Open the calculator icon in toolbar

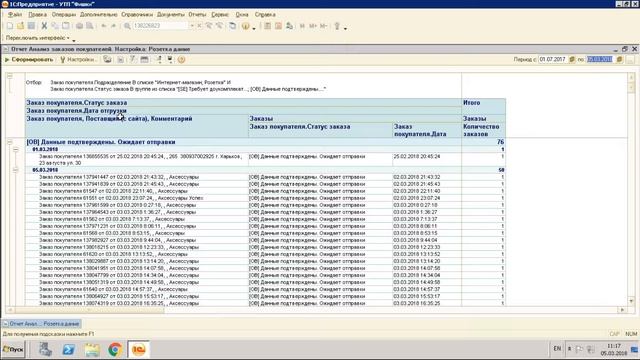coord(267,26)
